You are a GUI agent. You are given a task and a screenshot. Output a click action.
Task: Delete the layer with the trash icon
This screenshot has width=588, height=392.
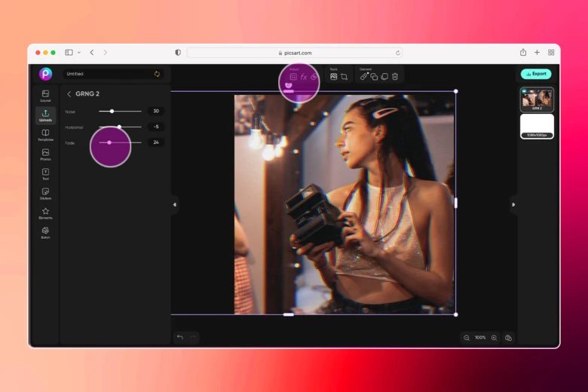click(x=394, y=77)
